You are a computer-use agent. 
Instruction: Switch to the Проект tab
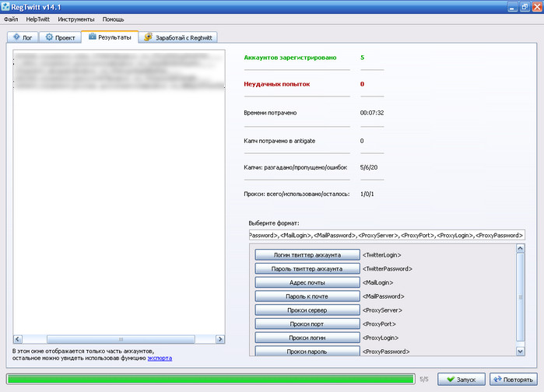60,37
